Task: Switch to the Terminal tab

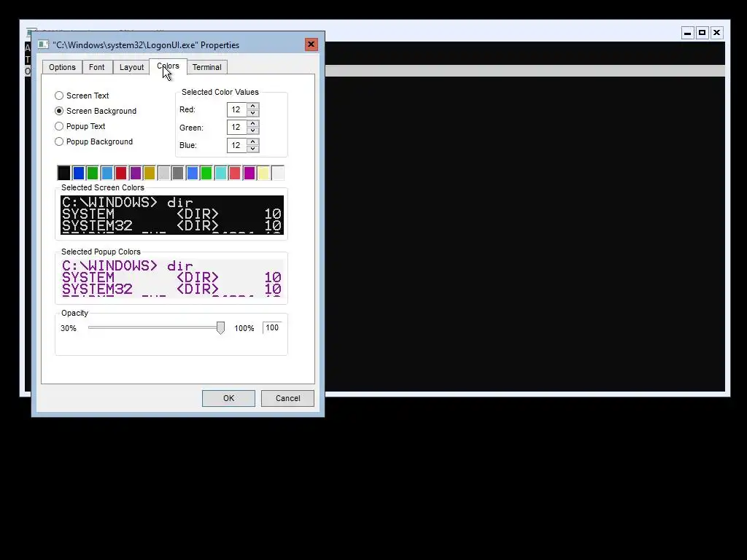Action: point(206,67)
